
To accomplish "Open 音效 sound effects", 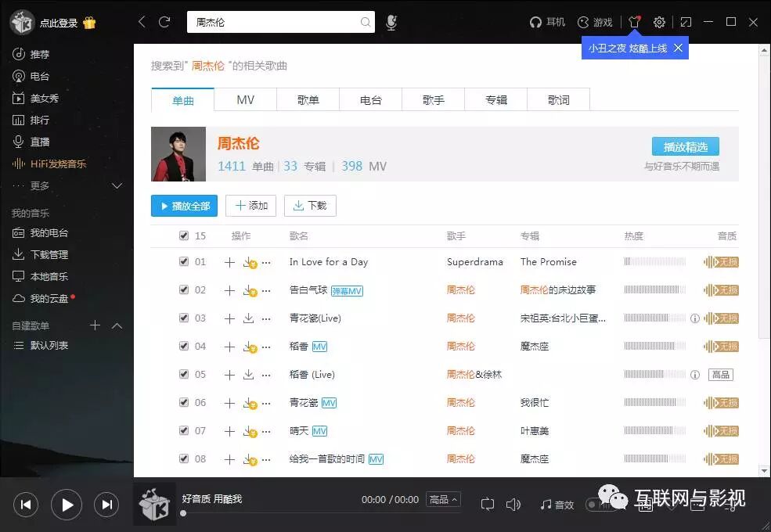I will 557,505.
